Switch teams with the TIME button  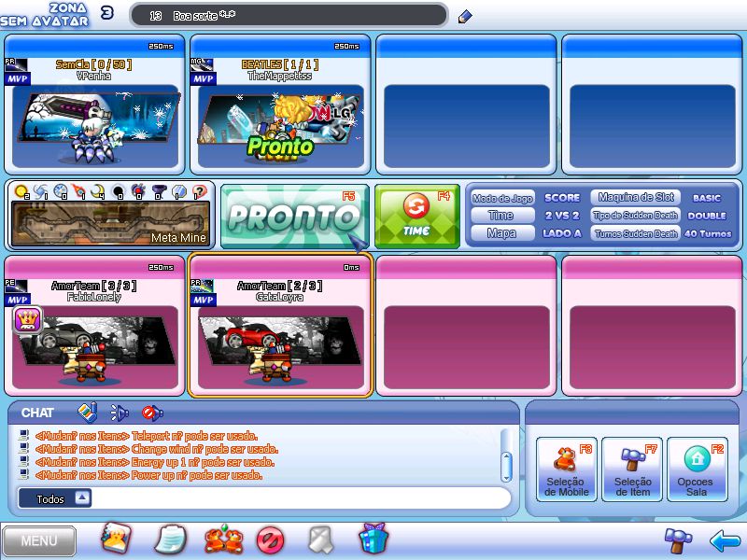coord(416,217)
